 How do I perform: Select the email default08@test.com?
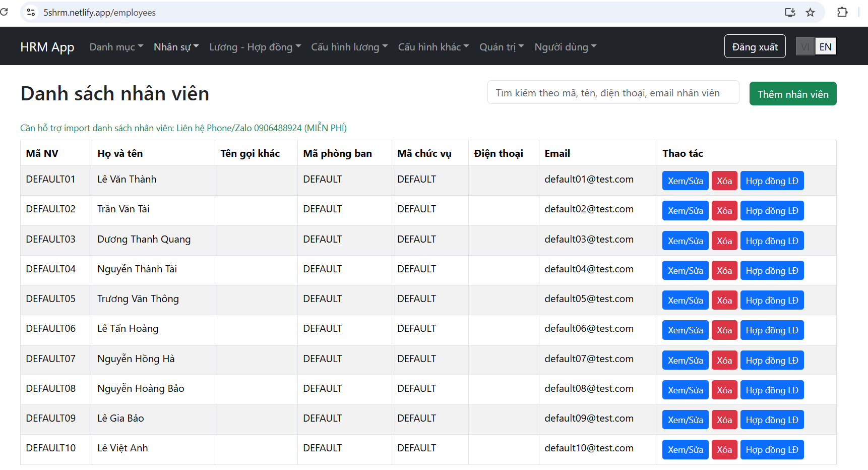(589, 388)
